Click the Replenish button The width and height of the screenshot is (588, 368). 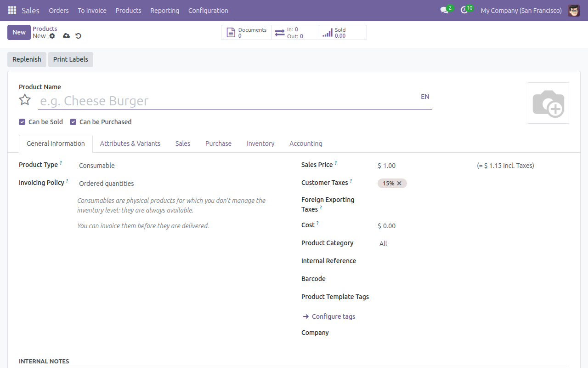coord(27,59)
